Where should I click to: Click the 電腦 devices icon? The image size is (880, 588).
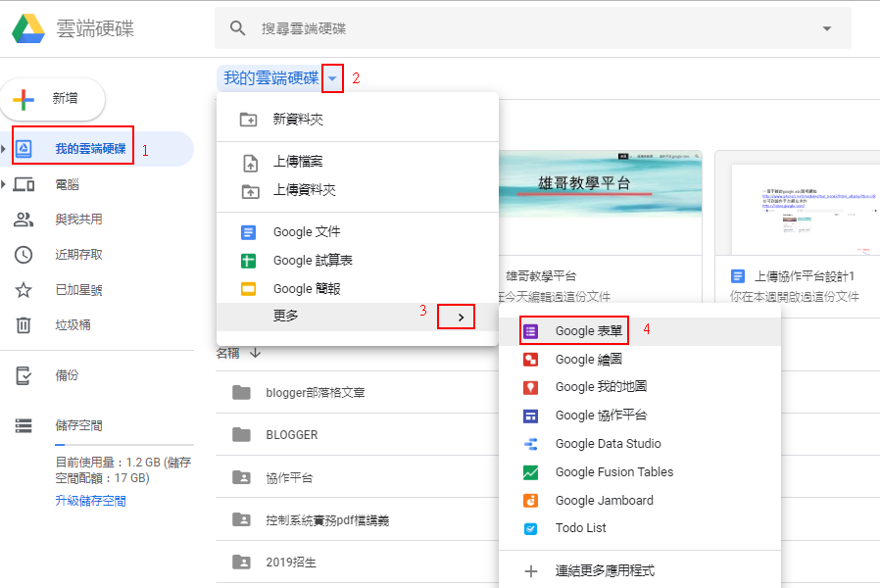[24, 184]
